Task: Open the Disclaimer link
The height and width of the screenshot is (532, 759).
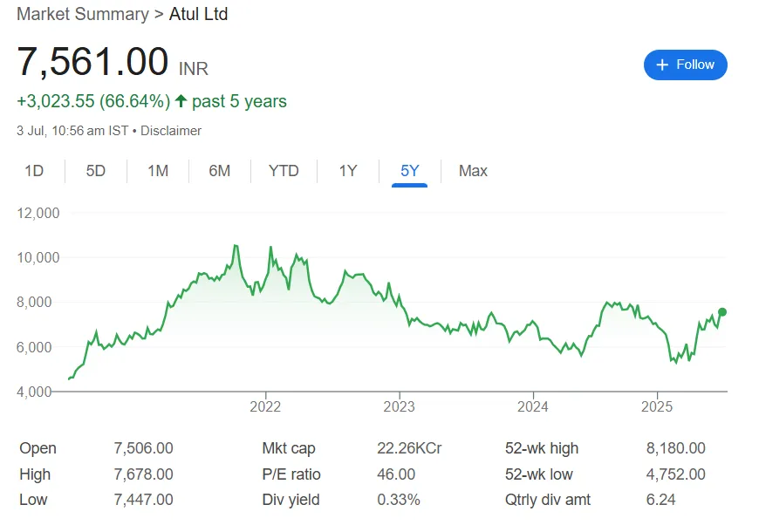Action: click(x=171, y=131)
